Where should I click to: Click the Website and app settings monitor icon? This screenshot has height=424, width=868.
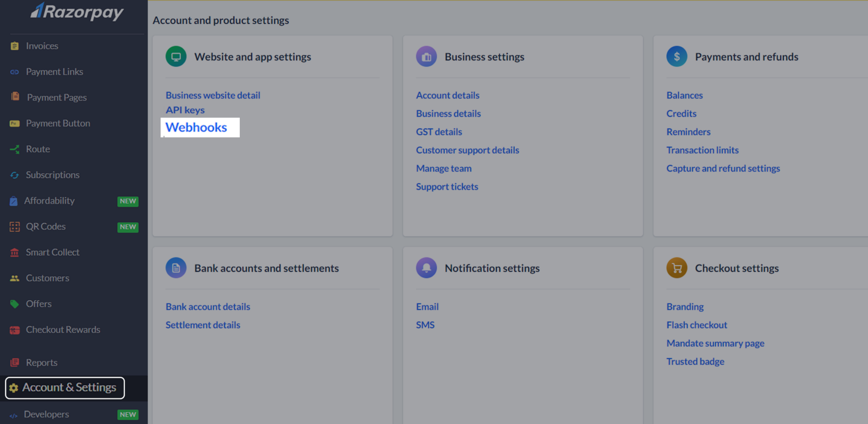click(x=176, y=56)
